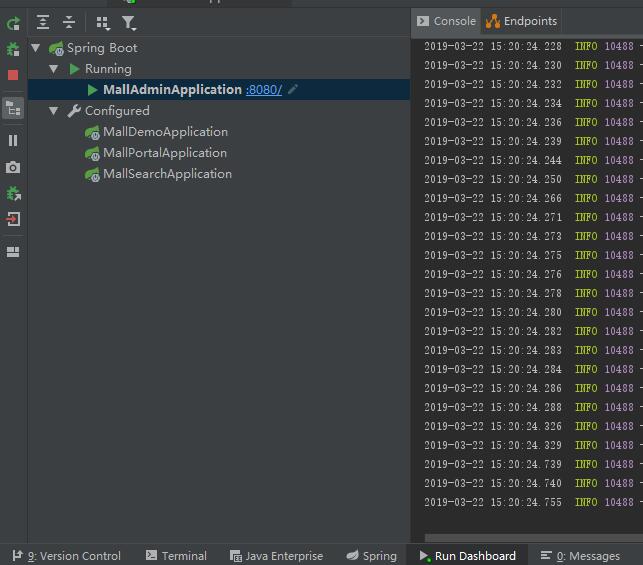Open the Group configurations dropdown
The height and width of the screenshot is (565, 643).
point(103,23)
